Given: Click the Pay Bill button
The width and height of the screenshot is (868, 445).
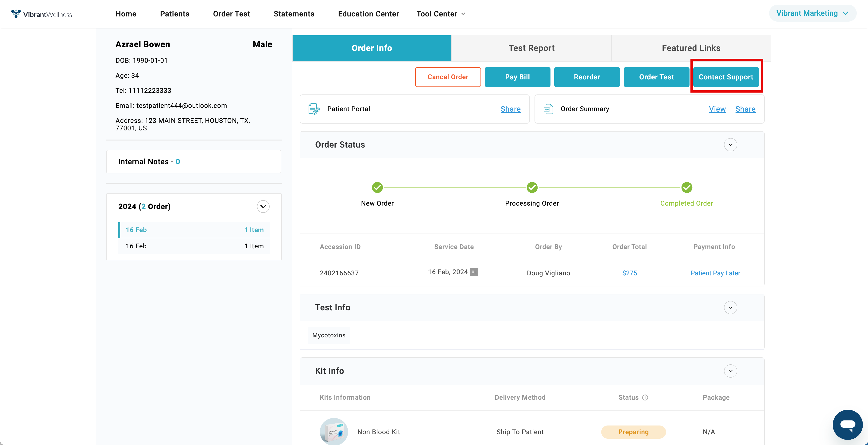Looking at the screenshot, I should (517, 77).
